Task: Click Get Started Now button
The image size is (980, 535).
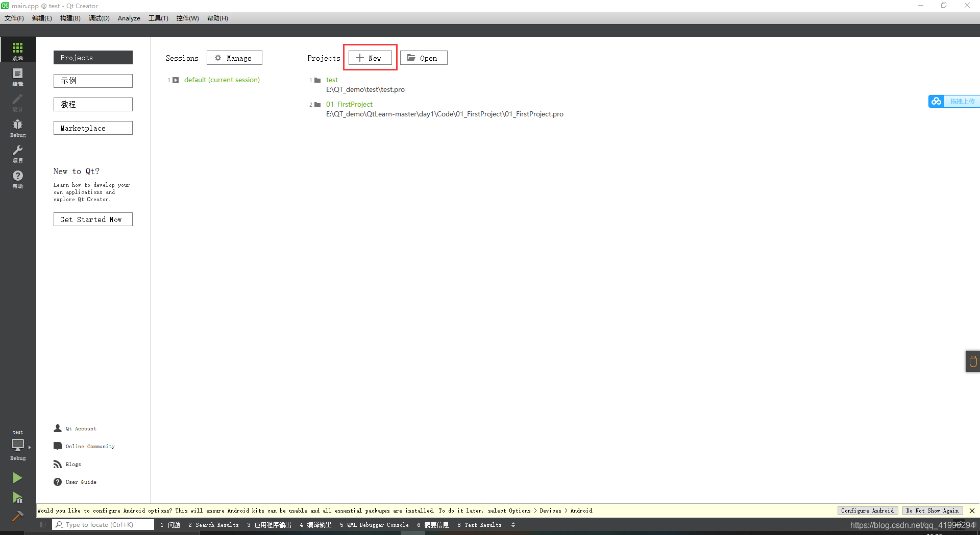Action: [x=93, y=220]
